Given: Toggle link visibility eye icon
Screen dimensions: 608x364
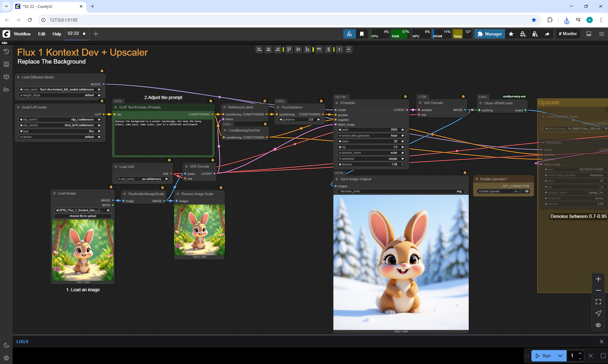Looking at the screenshot, I should coord(598,325).
